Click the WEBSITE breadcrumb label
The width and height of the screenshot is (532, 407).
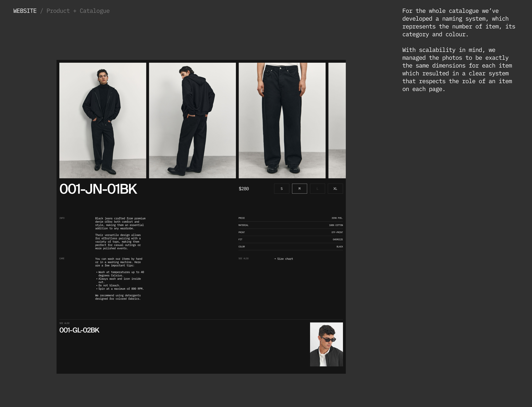pos(25,11)
